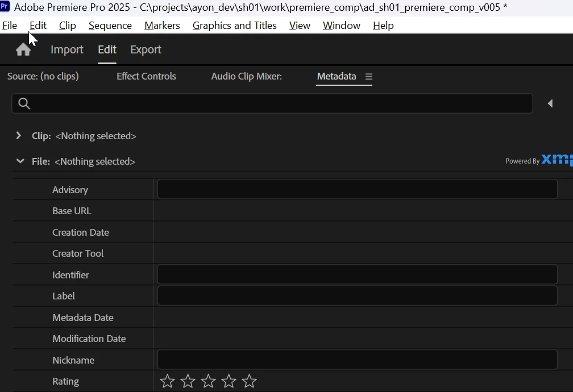Image resolution: width=573 pixels, height=392 pixels.
Task: Set rating to one star
Action: (167, 381)
